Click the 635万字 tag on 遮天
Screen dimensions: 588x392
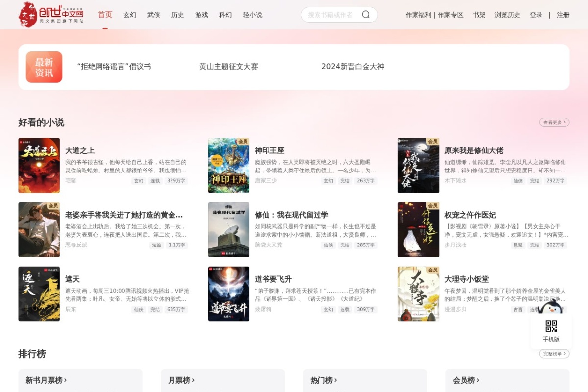tap(176, 310)
